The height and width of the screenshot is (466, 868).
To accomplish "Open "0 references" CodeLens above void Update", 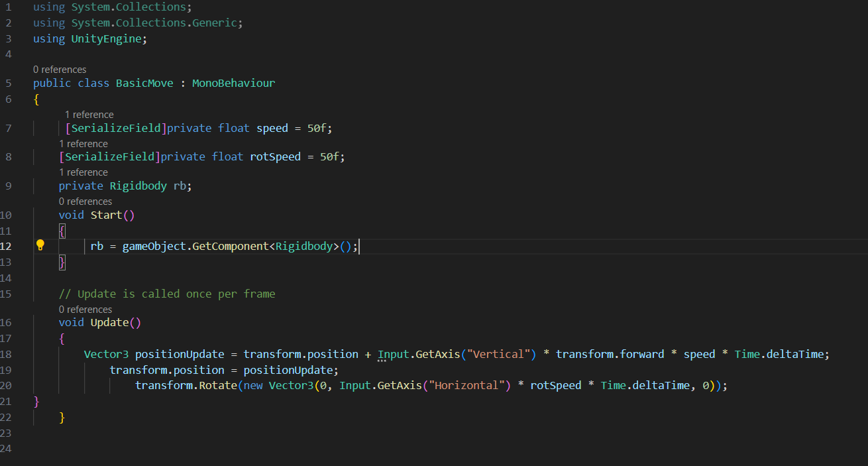I will (85, 310).
